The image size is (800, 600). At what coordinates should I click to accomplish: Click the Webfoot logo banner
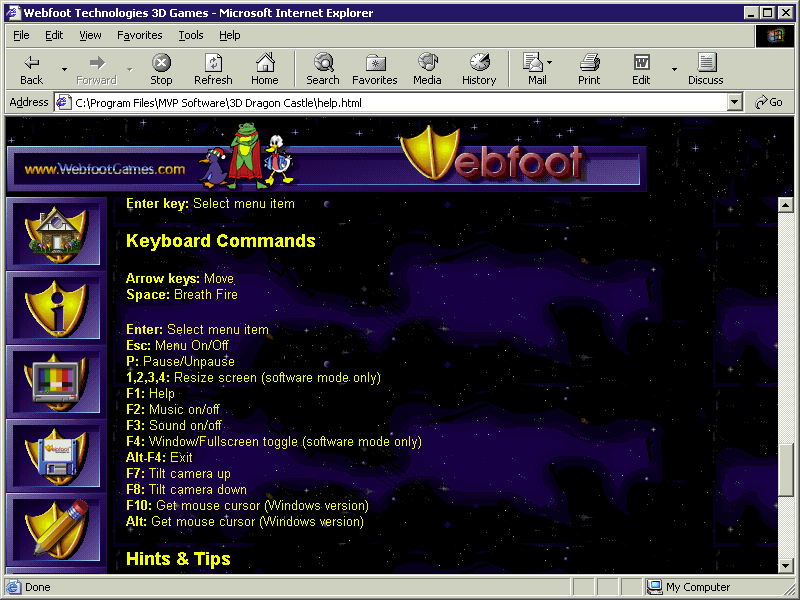[492, 155]
